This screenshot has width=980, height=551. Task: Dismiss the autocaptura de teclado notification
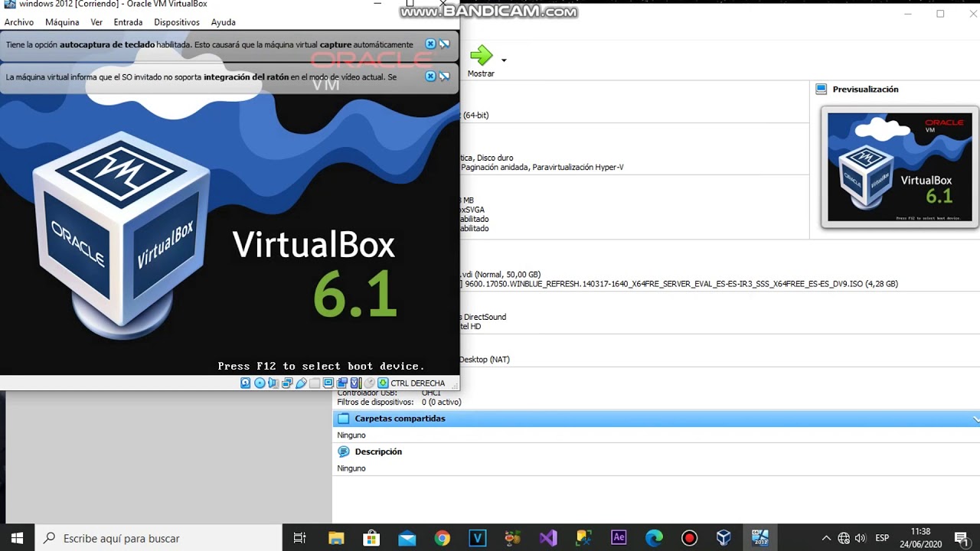point(430,44)
